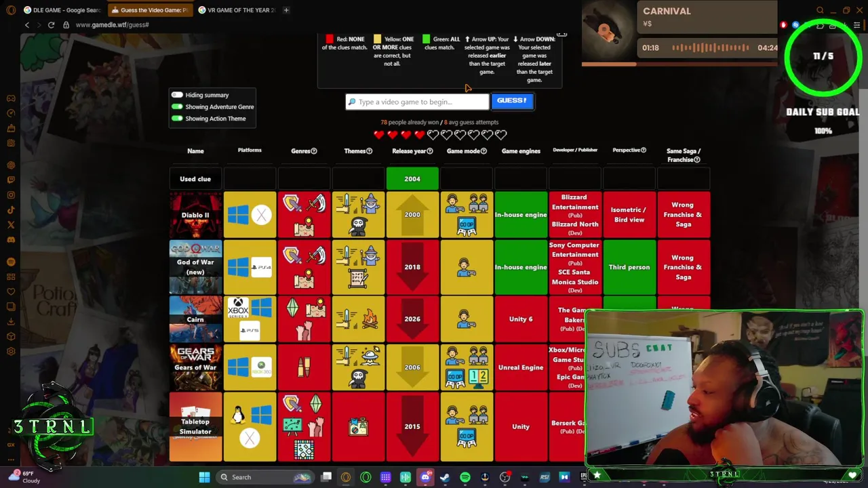
Task: Click the Diablo II cover thumbnail
Action: click(195, 215)
